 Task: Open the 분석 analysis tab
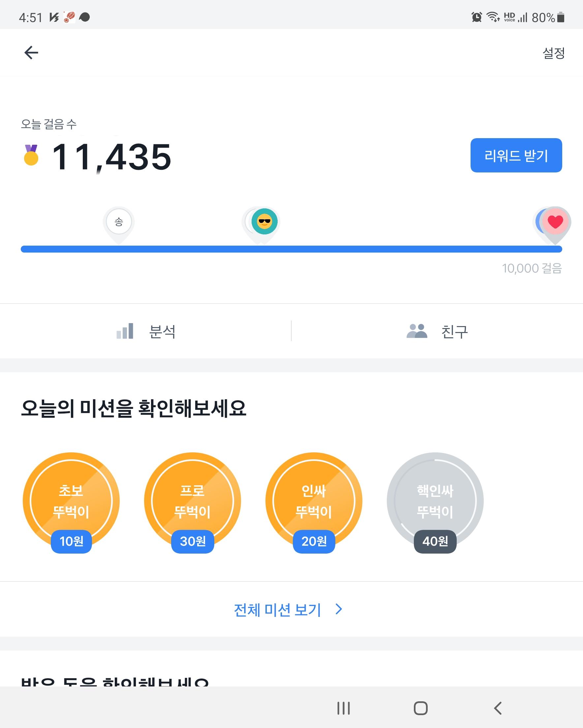pos(162,332)
